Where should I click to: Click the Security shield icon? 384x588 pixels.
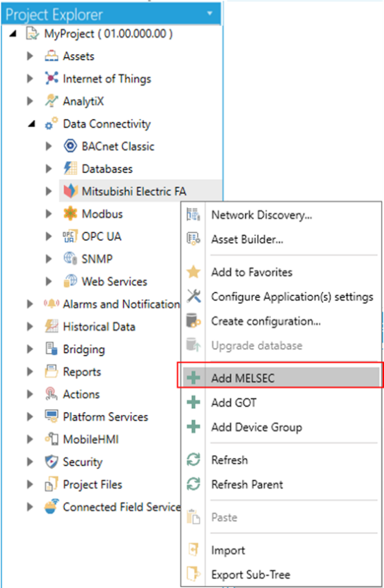52,462
